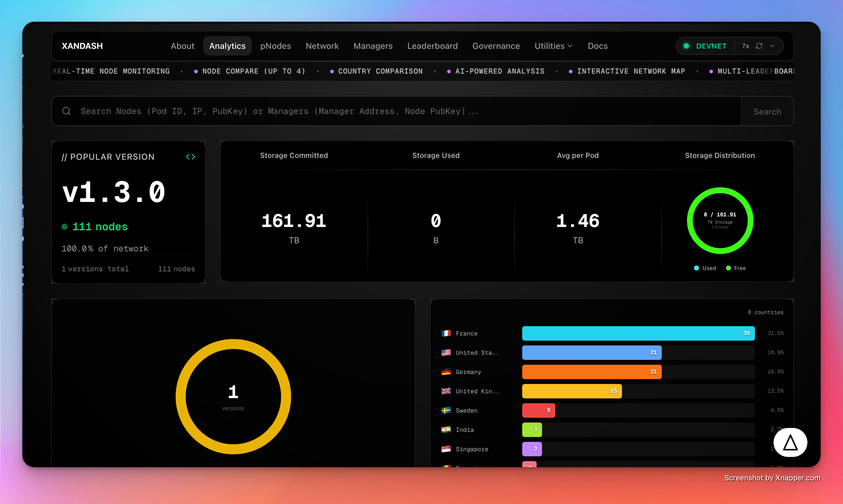Screen dimensions: 843x504
Task: Open the 7s refresh interval selector
Action: click(746, 46)
